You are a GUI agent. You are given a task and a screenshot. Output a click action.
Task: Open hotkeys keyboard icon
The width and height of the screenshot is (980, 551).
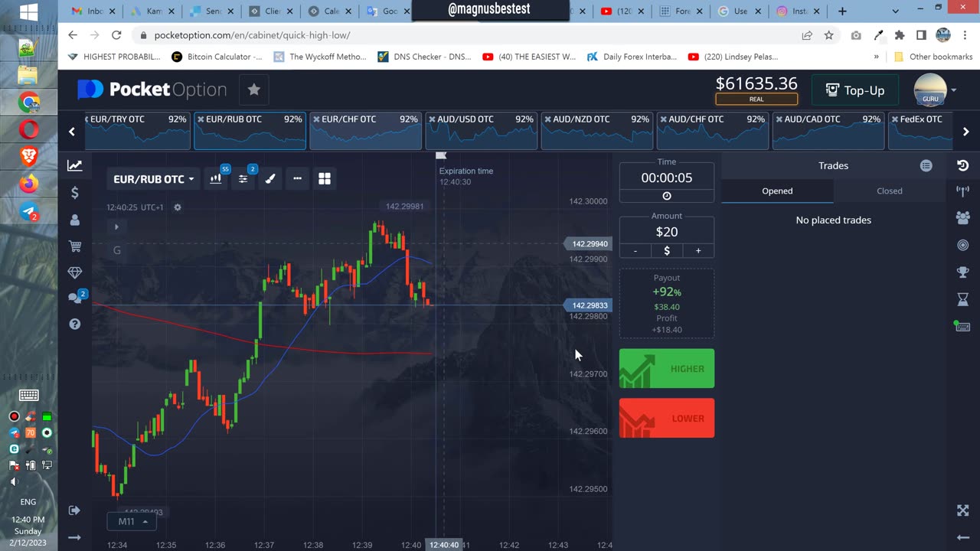click(x=962, y=326)
